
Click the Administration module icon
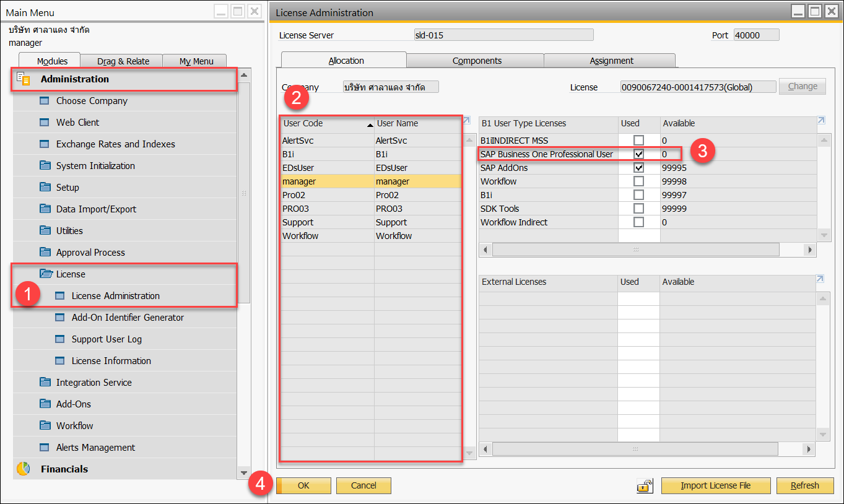point(23,79)
